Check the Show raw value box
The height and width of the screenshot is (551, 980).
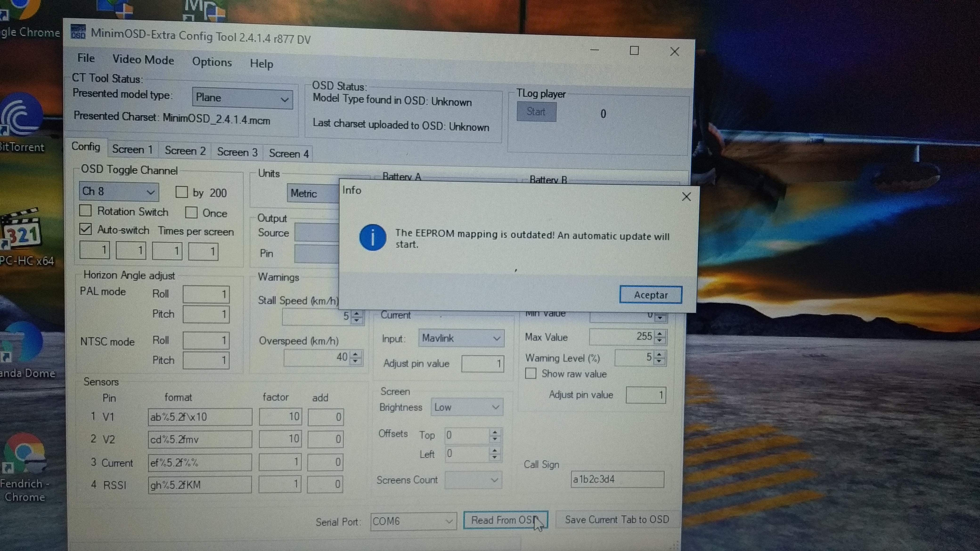click(531, 373)
